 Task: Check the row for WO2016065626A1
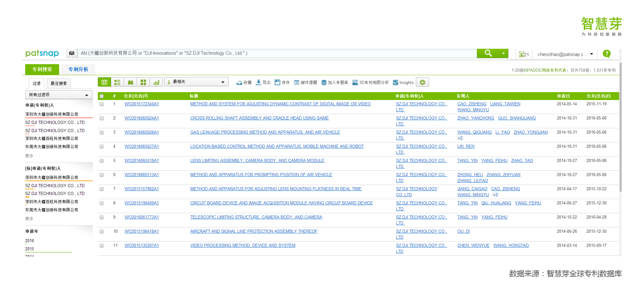tap(102, 132)
